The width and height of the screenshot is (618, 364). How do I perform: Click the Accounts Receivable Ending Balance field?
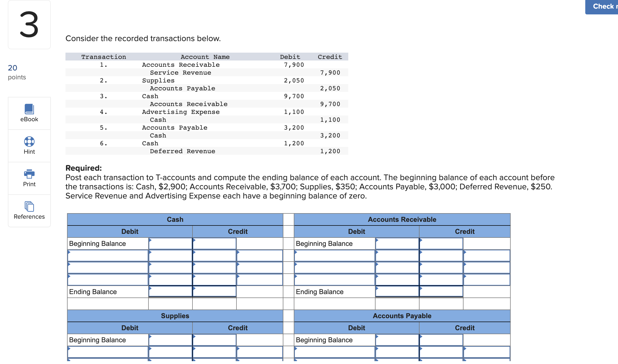pos(397,291)
